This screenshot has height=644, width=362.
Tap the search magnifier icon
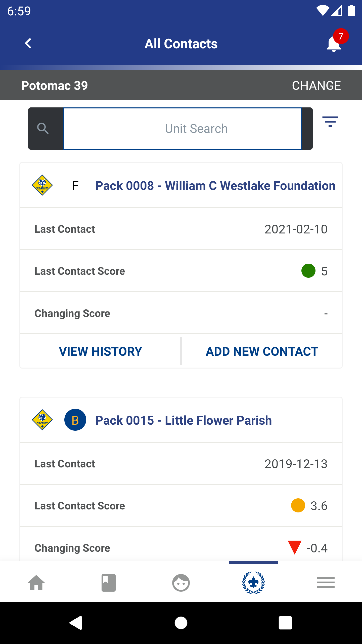tap(43, 129)
